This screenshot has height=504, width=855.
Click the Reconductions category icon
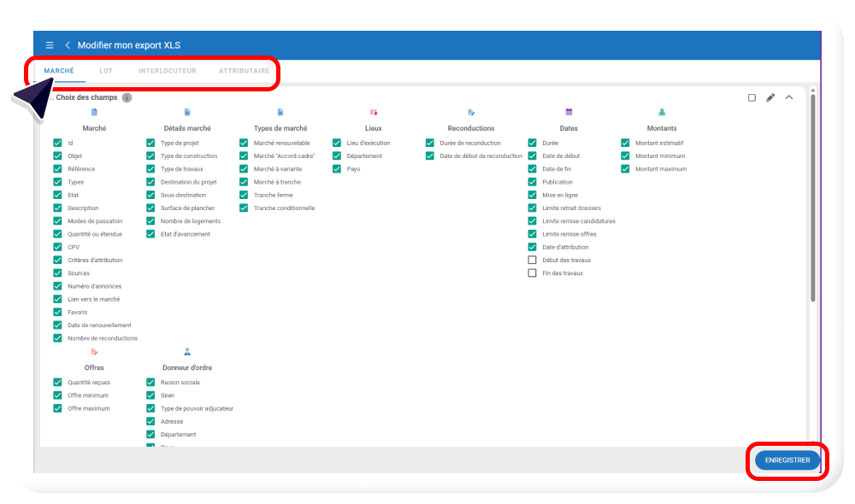[x=471, y=112]
